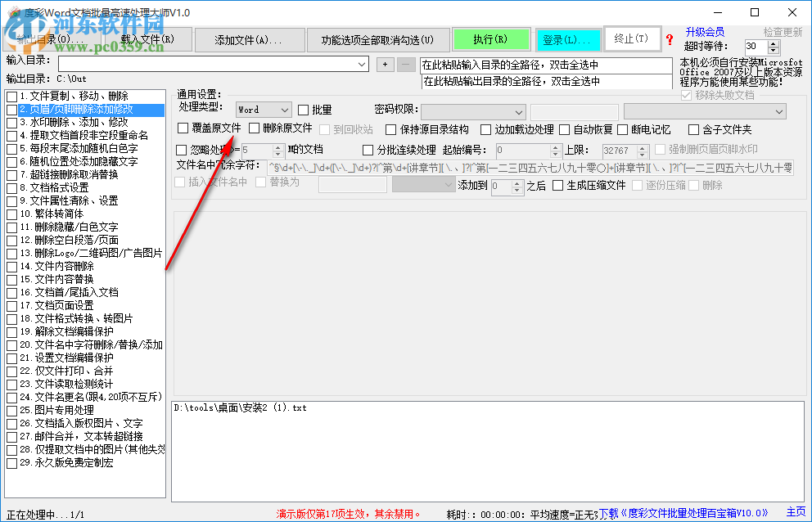Increase the 超时等待 timeout value with the stepper
This screenshot has height=522, width=812.
tap(773, 43)
